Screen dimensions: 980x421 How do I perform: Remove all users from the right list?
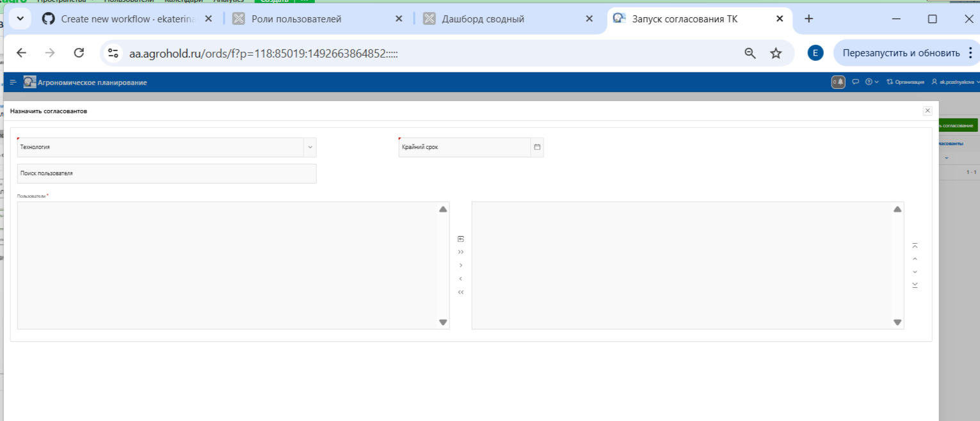[x=461, y=292]
